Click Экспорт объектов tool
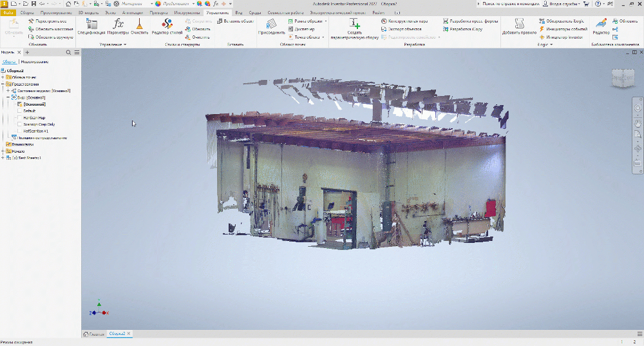 (401, 29)
